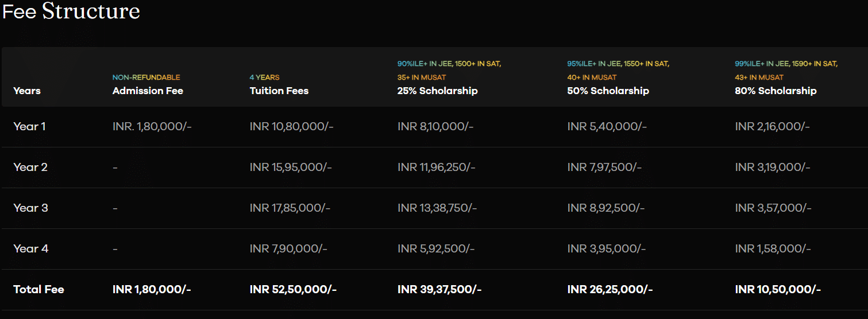Screen dimensions: 868x319
Task: Click the Total Fee row label
Action: pyautogui.click(x=38, y=289)
